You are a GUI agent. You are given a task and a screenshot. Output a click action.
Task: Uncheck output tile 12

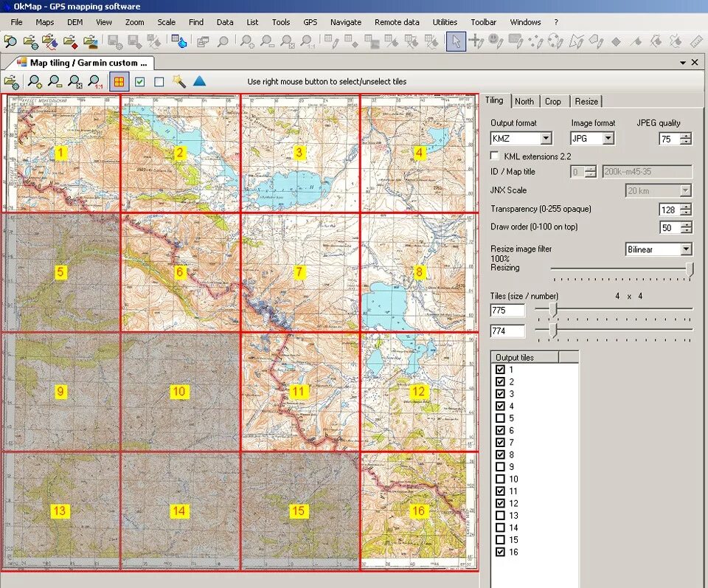tap(500, 504)
